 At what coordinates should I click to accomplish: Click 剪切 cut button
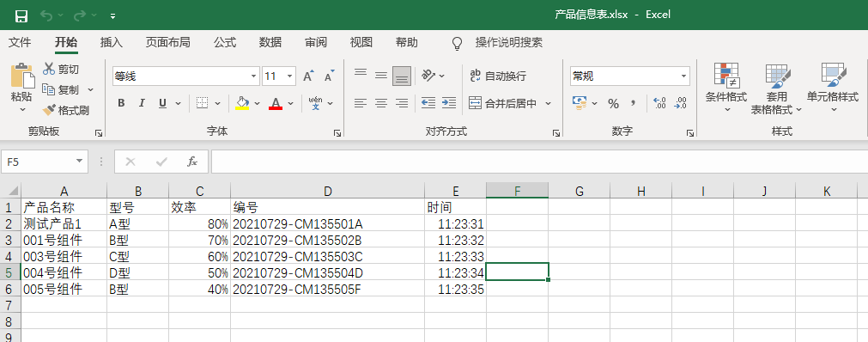pyautogui.click(x=61, y=70)
